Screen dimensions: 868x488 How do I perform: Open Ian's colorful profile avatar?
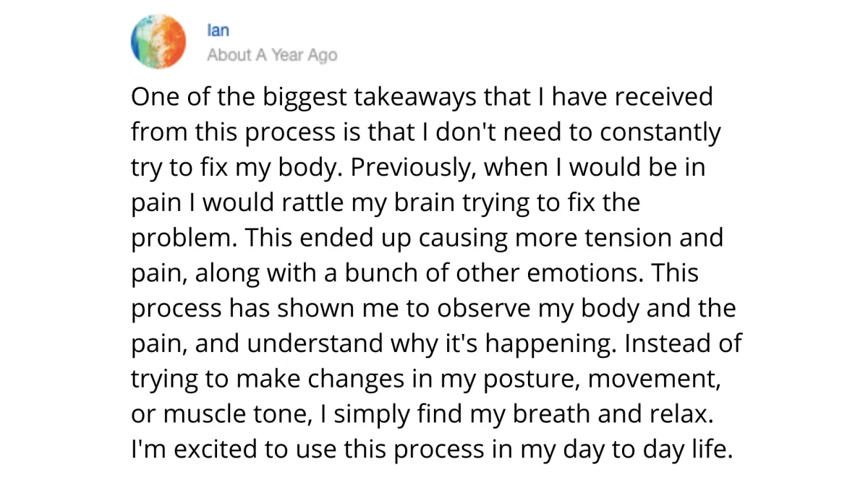pyautogui.click(x=159, y=42)
